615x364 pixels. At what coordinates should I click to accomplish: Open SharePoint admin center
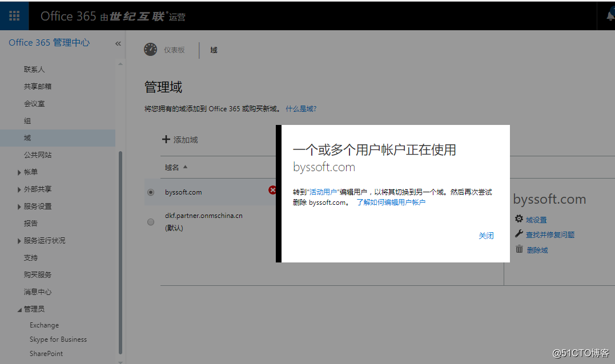tap(46, 353)
